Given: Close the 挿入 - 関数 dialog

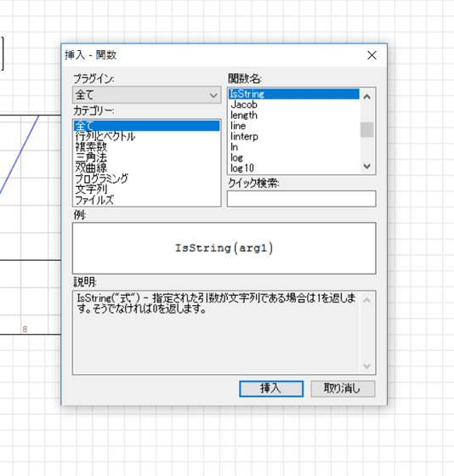Looking at the screenshot, I should click(x=372, y=55).
